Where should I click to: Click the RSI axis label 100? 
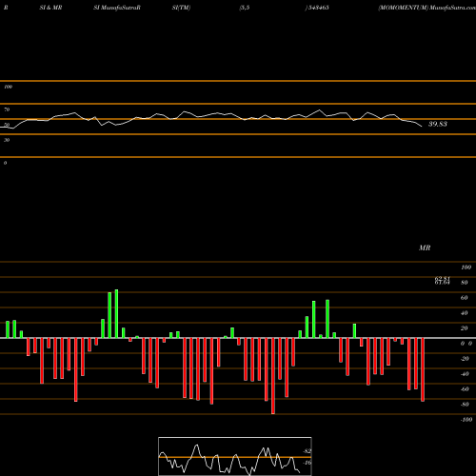(x=8, y=87)
